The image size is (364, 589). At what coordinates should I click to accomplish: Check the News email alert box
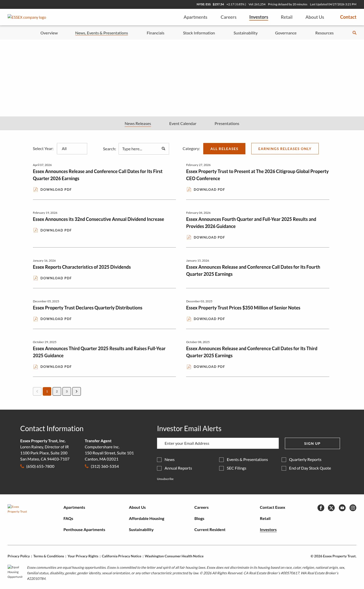(159, 460)
